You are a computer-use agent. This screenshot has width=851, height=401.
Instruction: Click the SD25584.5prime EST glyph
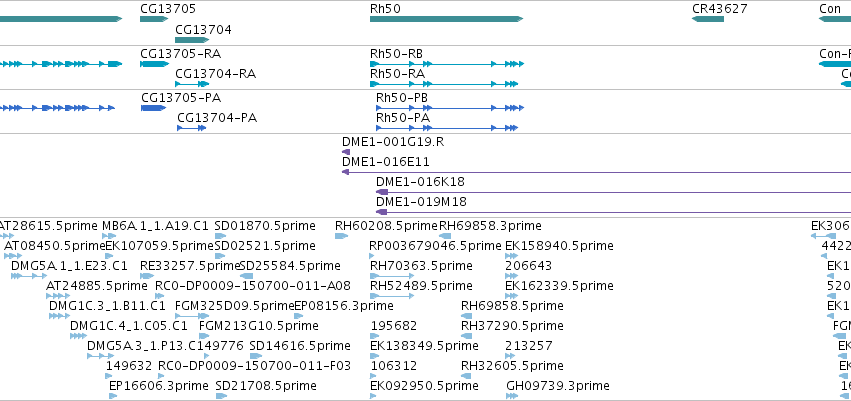pos(246,276)
